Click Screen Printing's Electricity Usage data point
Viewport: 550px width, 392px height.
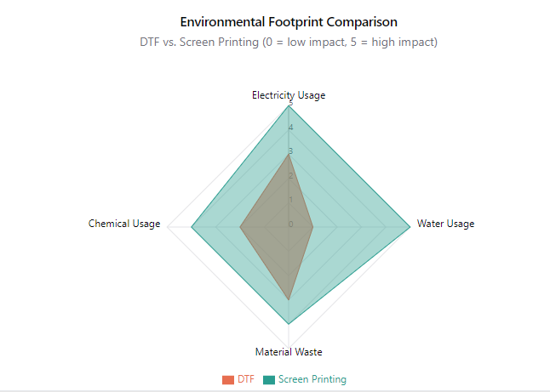click(289, 105)
